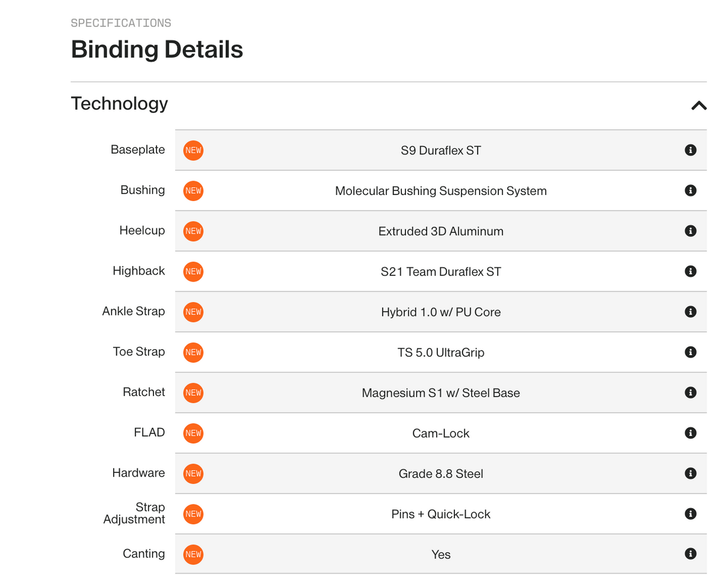Image resolution: width=722 pixels, height=588 pixels.
Task: Open info icon in the Canting row
Action: pyautogui.click(x=691, y=554)
